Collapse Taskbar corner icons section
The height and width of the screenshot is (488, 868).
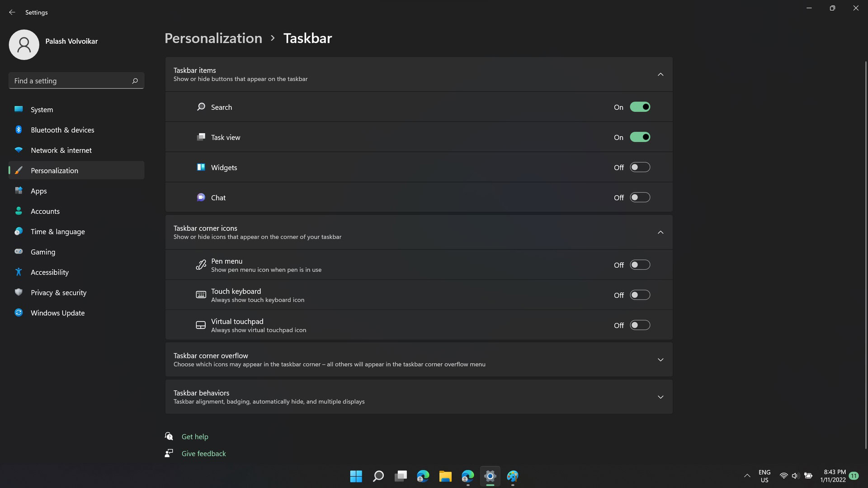pos(660,232)
